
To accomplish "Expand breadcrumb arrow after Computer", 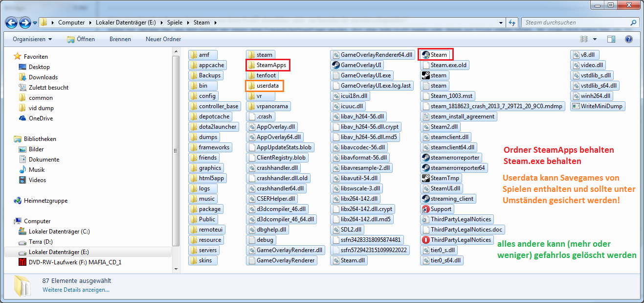I will pos(90,23).
